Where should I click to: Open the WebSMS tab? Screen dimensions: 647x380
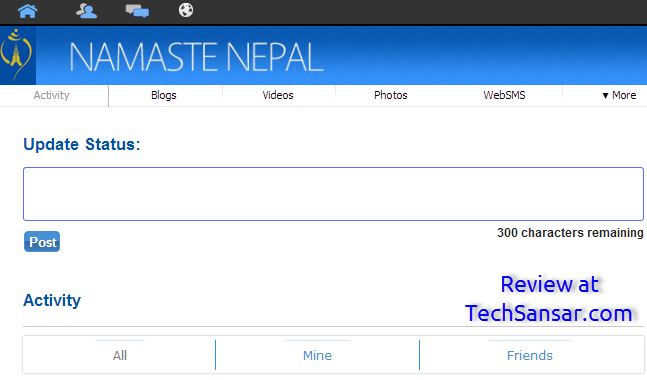[504, 95]
